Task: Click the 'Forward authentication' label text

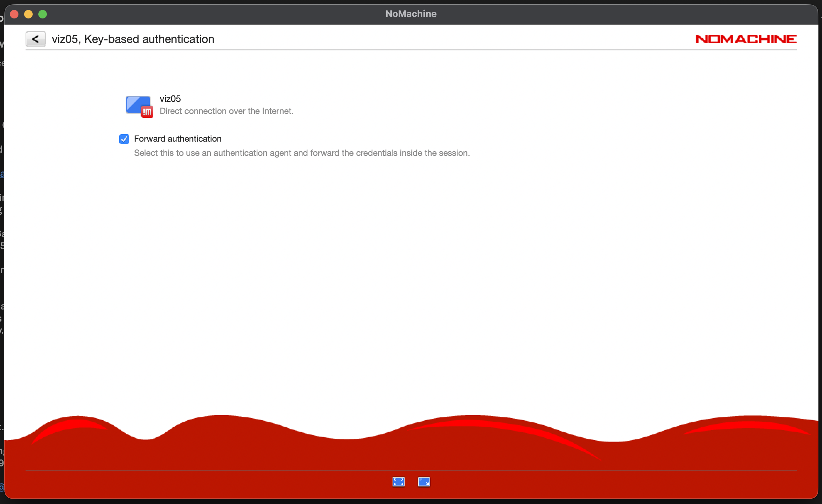Action: 177,139
